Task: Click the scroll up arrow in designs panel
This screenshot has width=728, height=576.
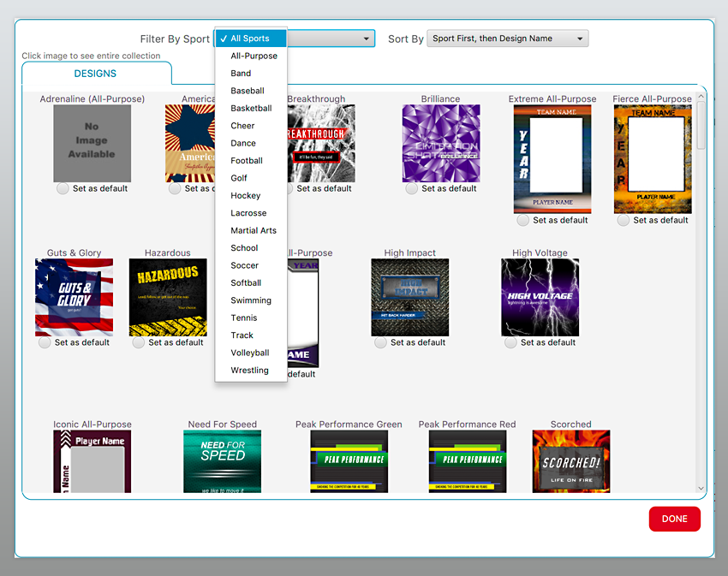Action: [701, 96]
